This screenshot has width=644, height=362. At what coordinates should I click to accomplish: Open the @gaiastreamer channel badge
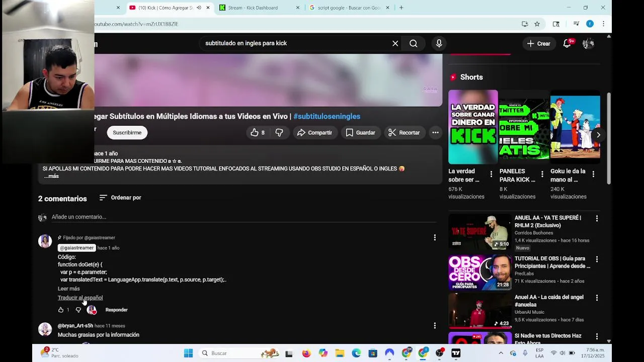76,248
